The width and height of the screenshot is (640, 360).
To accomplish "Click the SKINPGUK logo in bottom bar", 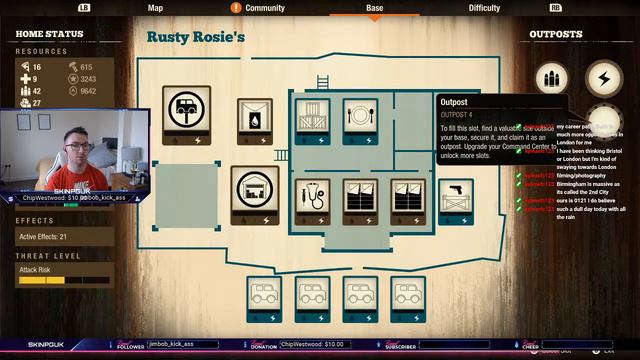I will [x=46, y=344].
